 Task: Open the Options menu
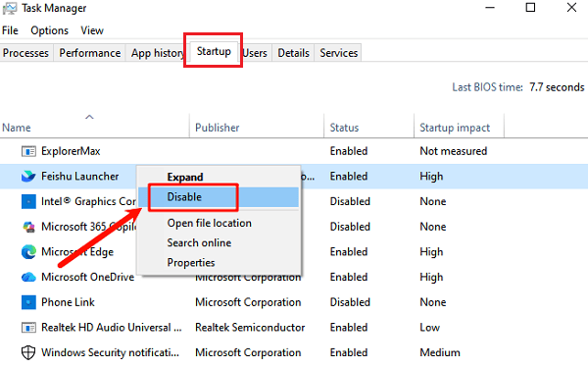[x=50, y=30]
